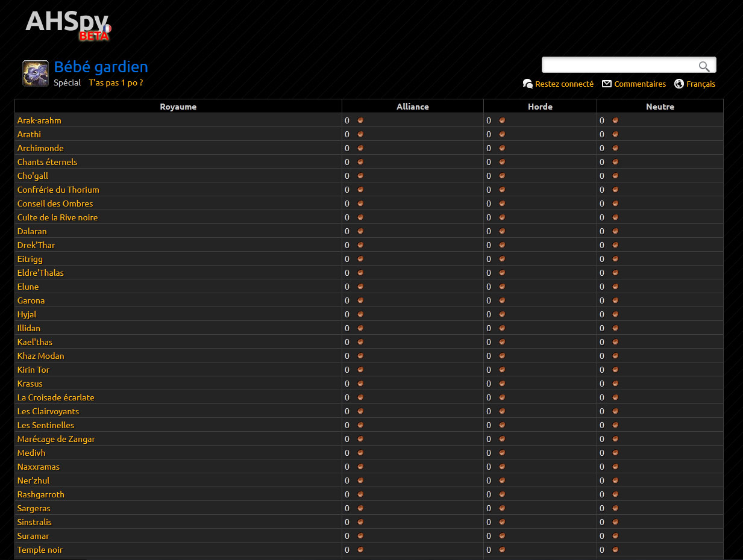
Task: Sort by the Royaume column header
Action: coord(178,107)
